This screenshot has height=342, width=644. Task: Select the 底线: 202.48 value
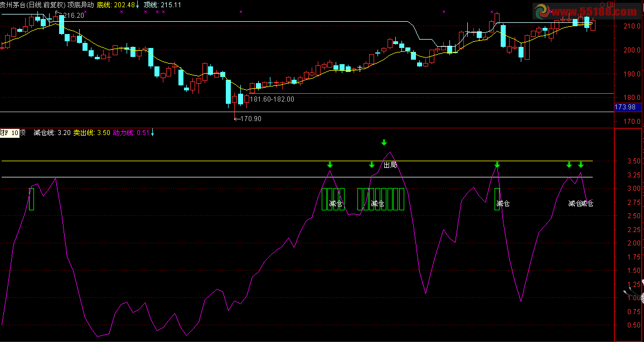pyautogui.click(x=115, y=5)
